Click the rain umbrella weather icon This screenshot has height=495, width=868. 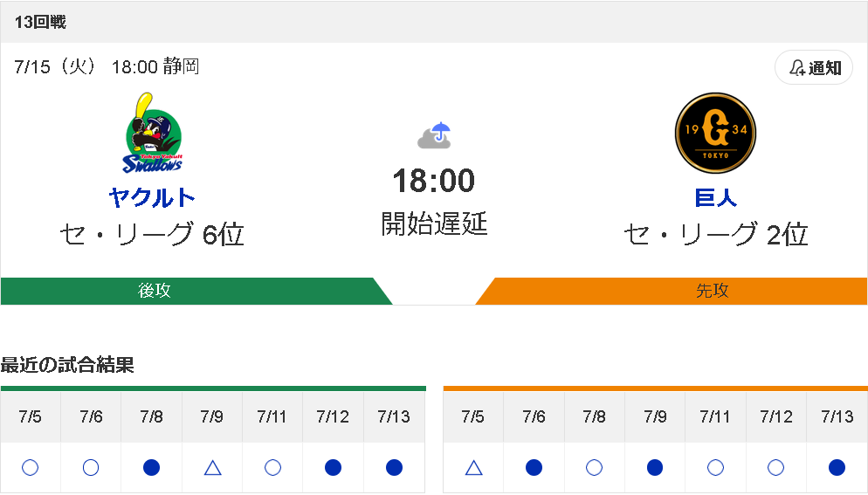(434, 135)
